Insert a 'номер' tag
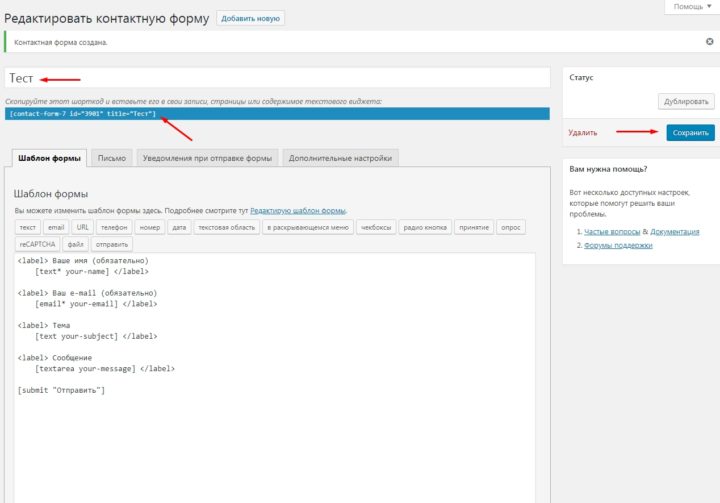 pyautogui.click(x=150, y=227)
